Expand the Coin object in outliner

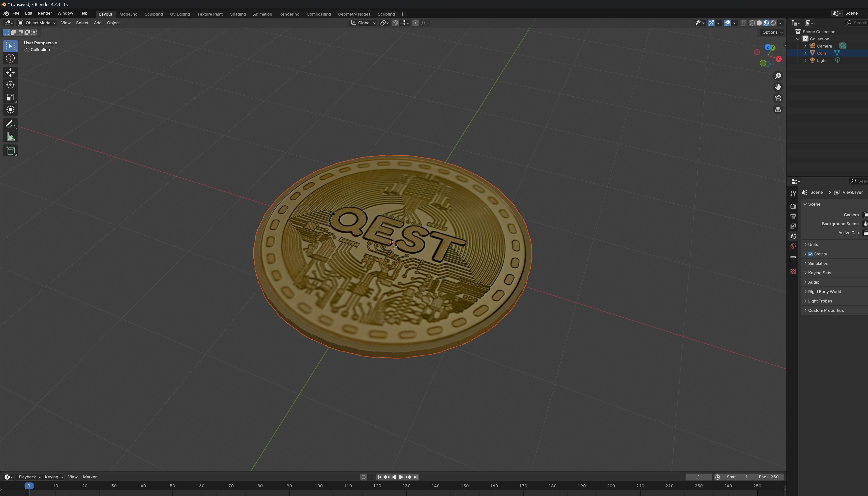[805, 53]
